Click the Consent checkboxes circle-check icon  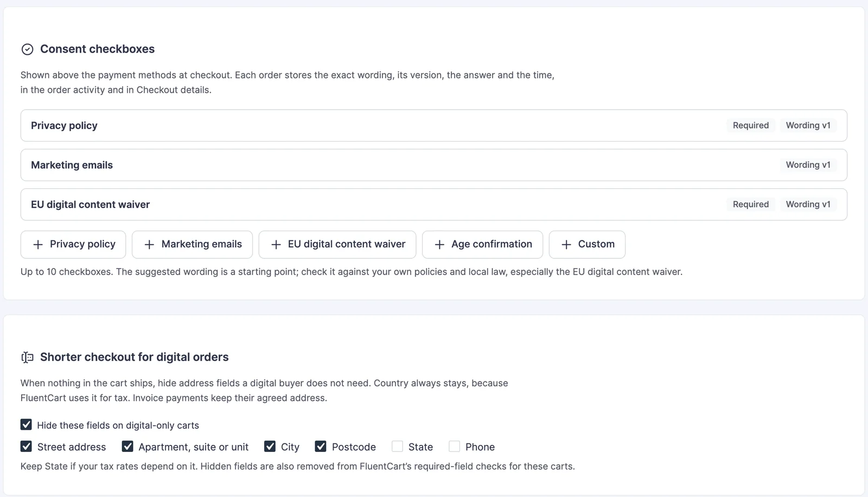point(27,49)
